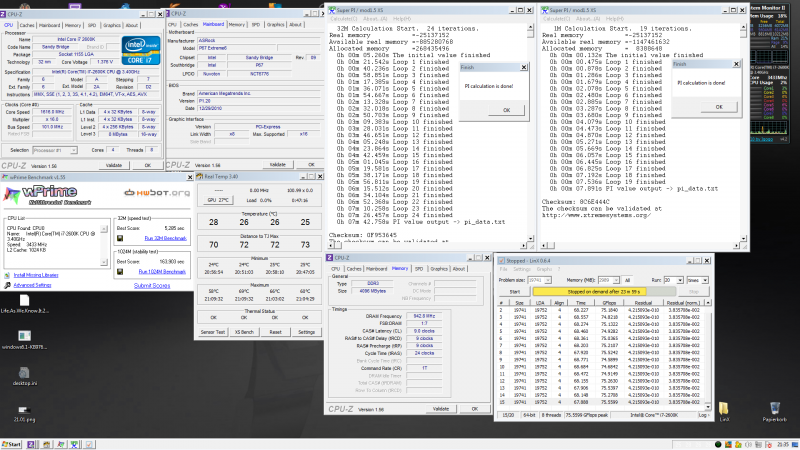Viewport: 800px width, 450px height.
Task: Click the second taskbar icon after Start
Action: click(x=46, y=444)
